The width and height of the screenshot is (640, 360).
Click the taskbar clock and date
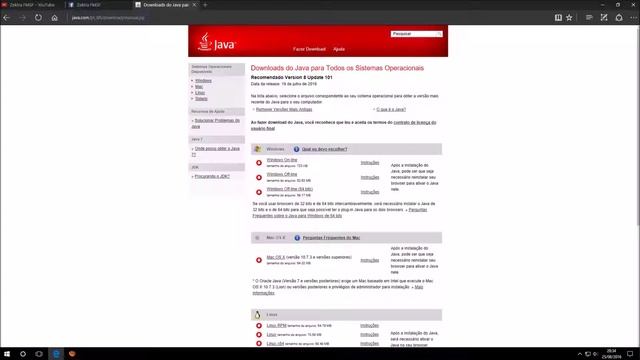click(x=611, y=354)
